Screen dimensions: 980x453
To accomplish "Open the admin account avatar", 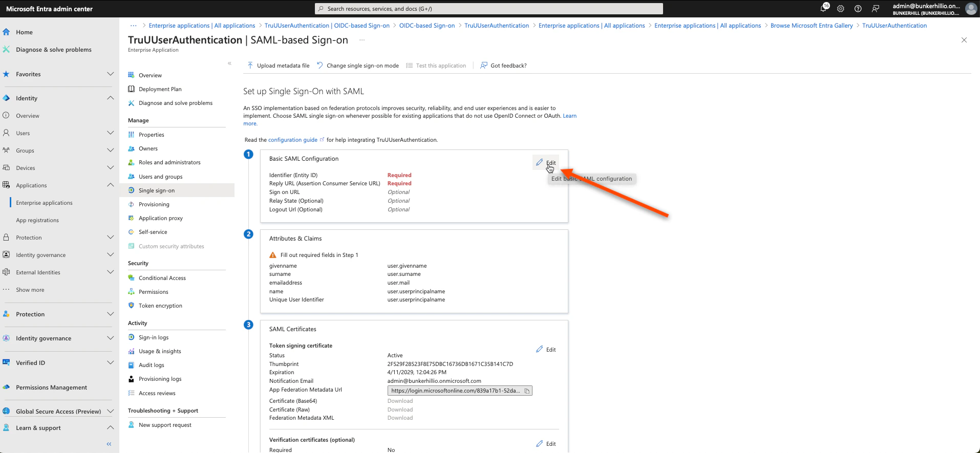I will coord(971,9).
